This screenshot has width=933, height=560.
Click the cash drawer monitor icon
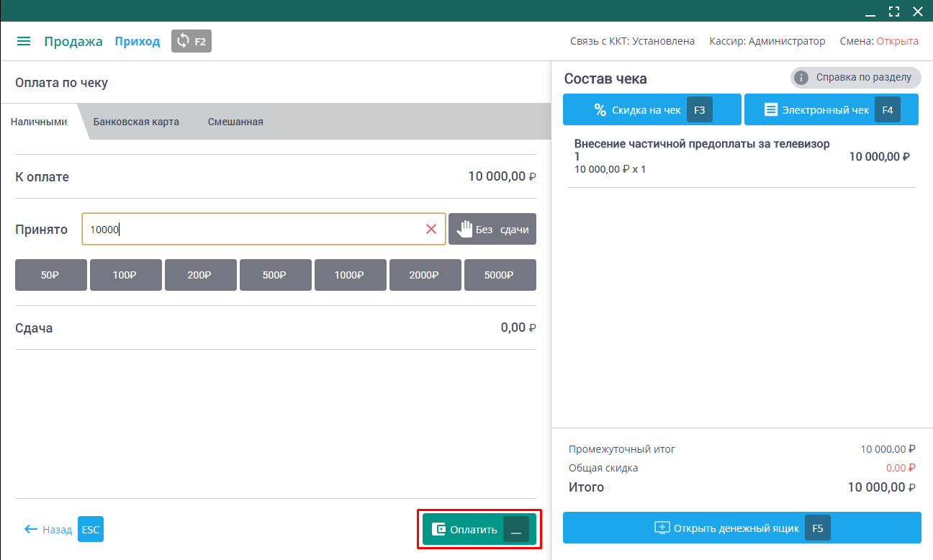pos(662,528)
